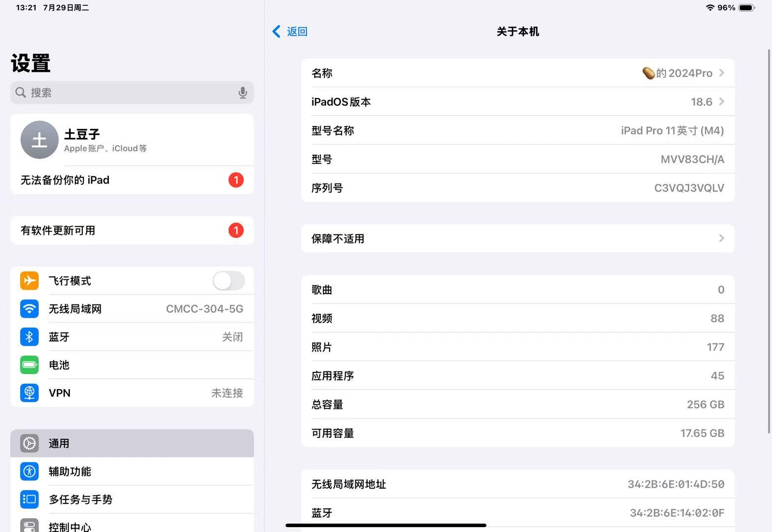Go back with the 返回 button
Screen dimensions: 772x532
click(x=290, y=32)
